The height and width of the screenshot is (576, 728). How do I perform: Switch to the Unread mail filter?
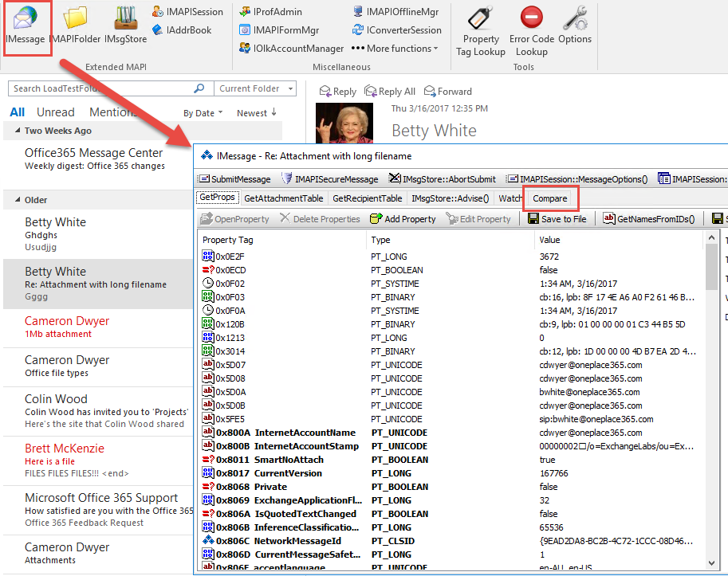point(55,112)
